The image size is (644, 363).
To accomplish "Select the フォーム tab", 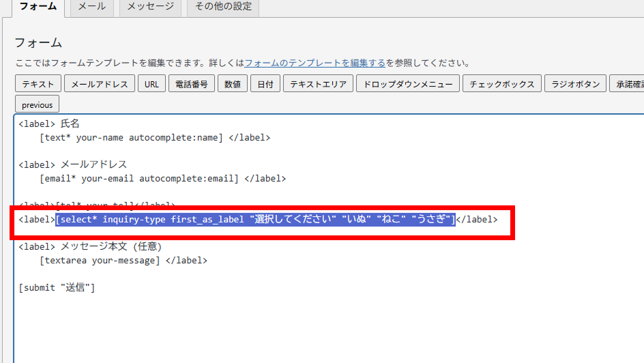I will point(38,7).
